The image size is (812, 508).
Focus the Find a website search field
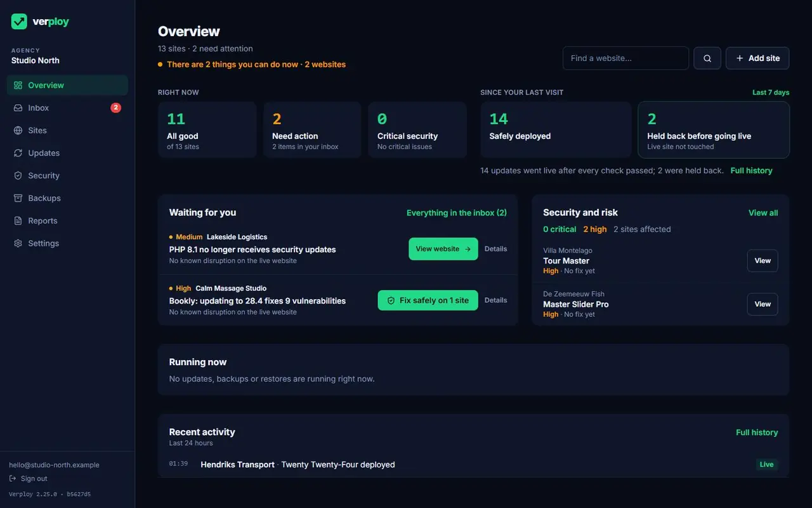[625, 58]
